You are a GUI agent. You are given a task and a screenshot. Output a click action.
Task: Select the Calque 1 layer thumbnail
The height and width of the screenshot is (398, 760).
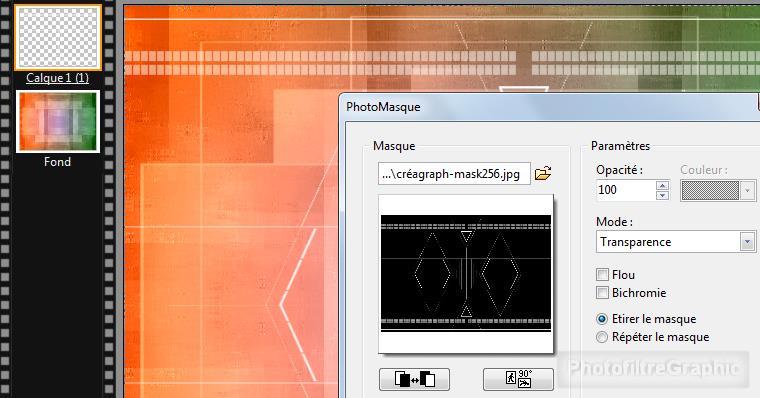point(58,37)
